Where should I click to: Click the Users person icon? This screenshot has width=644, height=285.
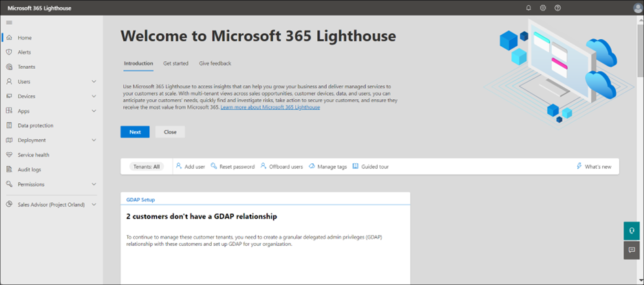9,81
